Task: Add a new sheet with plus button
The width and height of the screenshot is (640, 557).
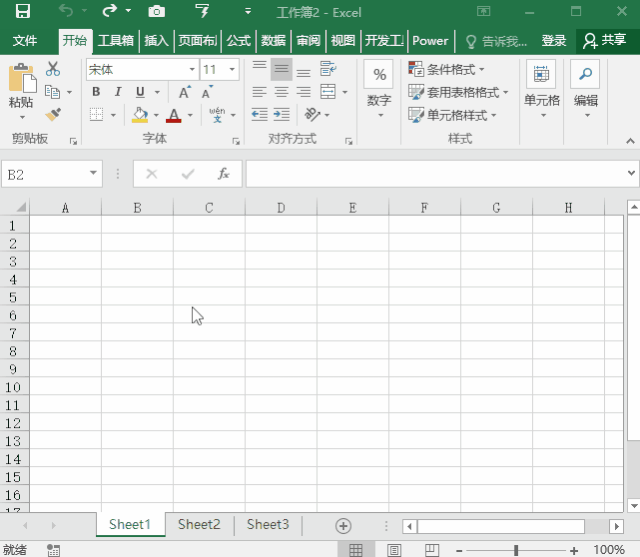Action: pyautogui.click(x=343, y=526)
